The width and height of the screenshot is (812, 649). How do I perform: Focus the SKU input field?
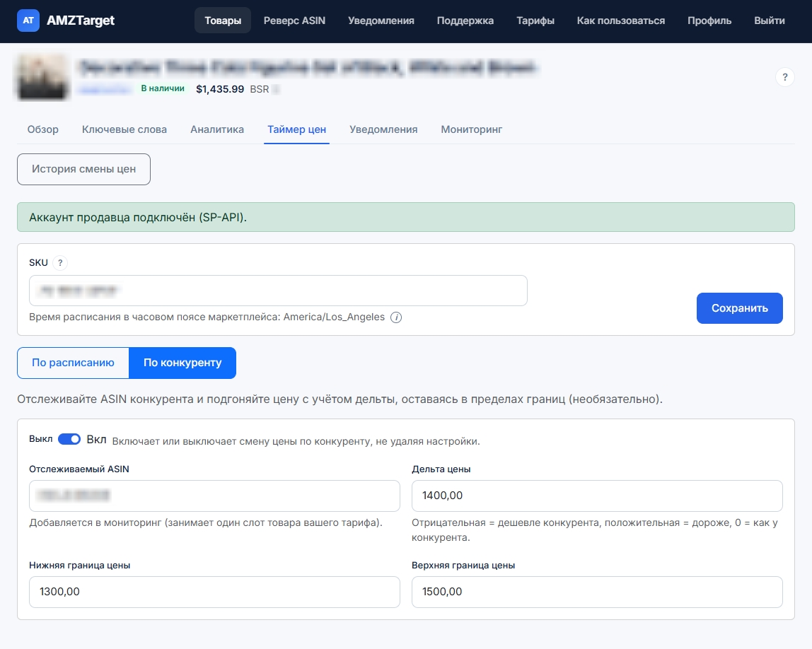point(278,291)
